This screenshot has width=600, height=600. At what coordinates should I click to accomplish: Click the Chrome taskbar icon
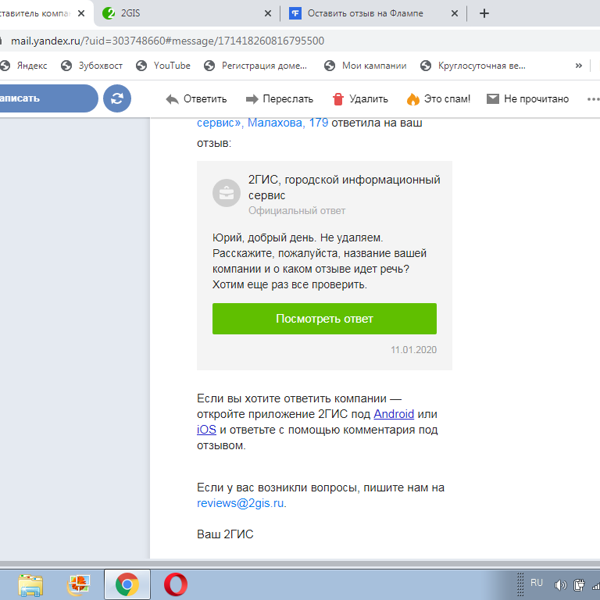127,584
